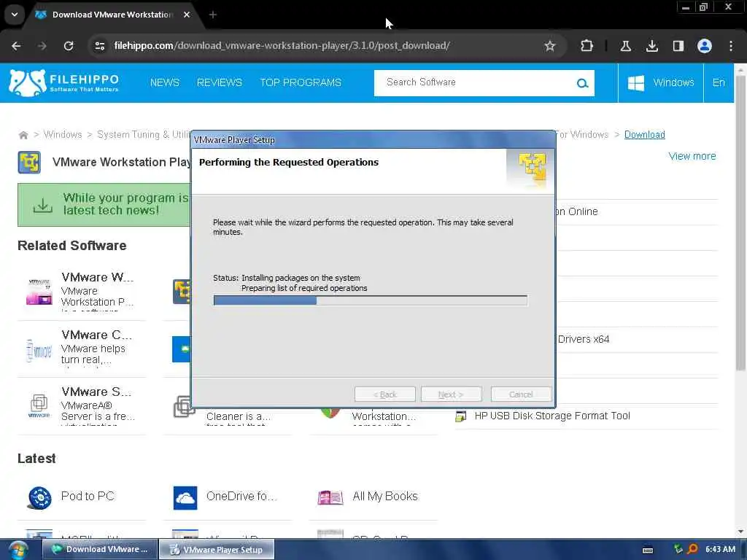Click the search magnifier icon
Viewport: 747px width, 560px height.
click(582, 83)
